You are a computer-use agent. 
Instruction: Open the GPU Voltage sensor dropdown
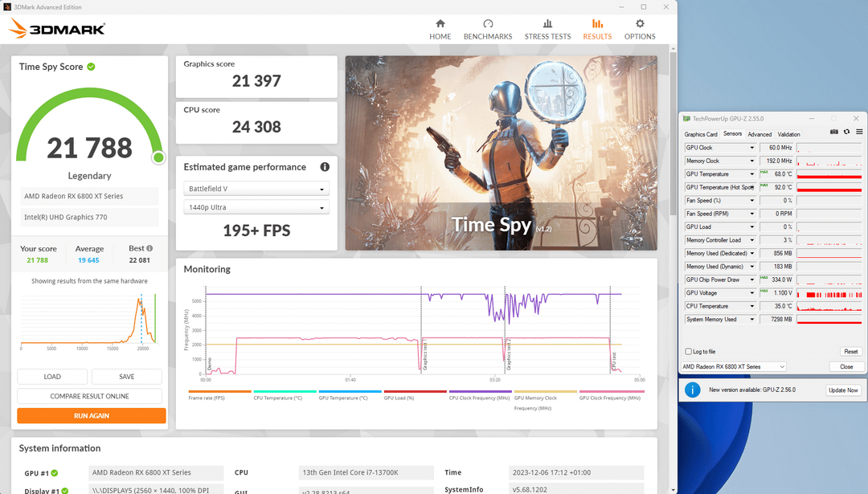click(751, 293)
